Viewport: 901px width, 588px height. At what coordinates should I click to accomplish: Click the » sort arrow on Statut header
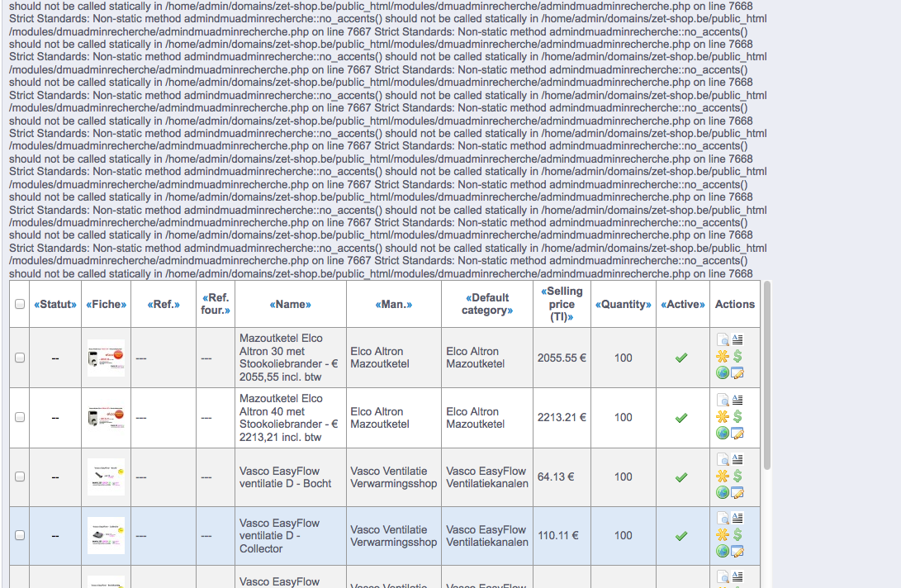click(74, 304)
